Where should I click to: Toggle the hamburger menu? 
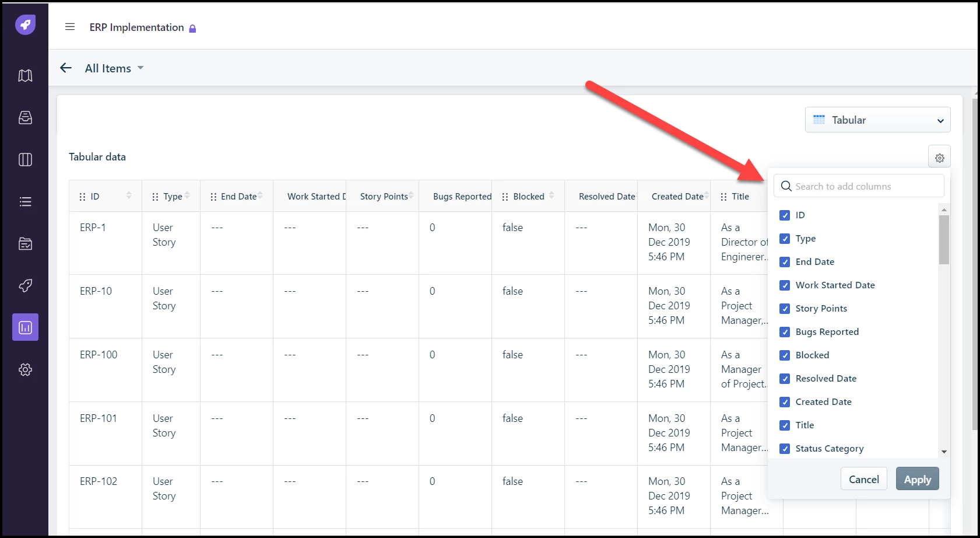70,27
